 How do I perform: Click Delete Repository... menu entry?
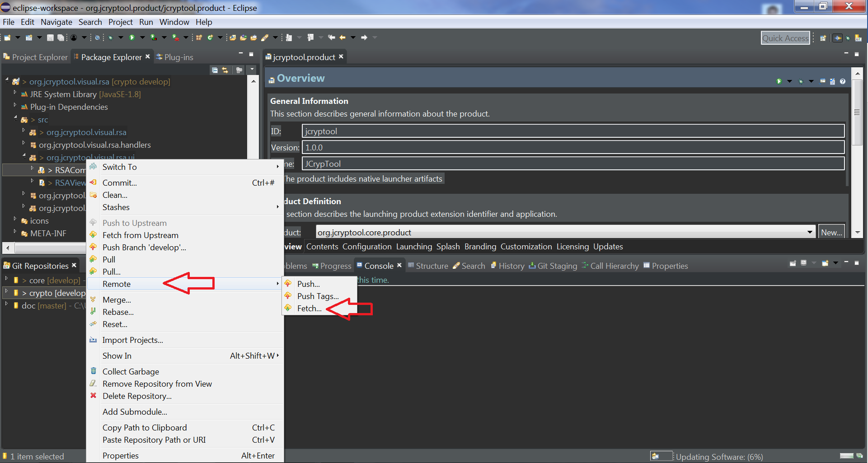[137, 396]
